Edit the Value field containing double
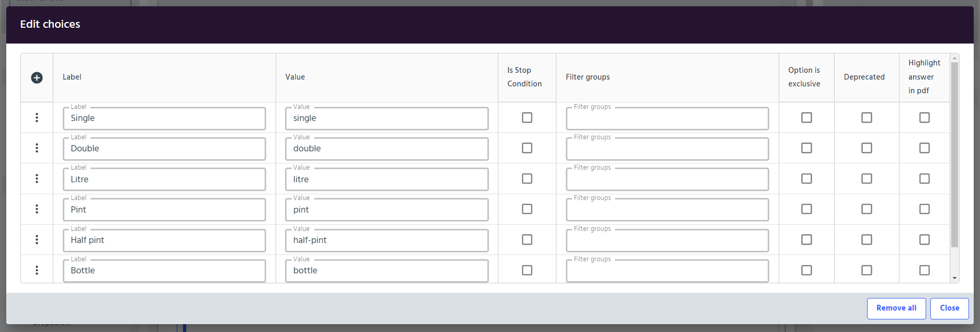Image resolution: width=980 pixels, height=332 pixels. coord(387,149)
